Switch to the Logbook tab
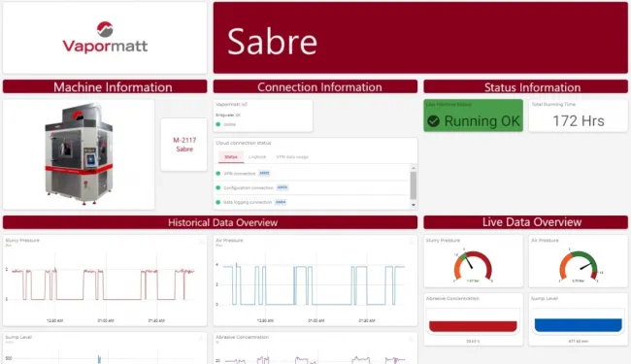This screenshot has height=364, width=631. [x=257, y=157]
